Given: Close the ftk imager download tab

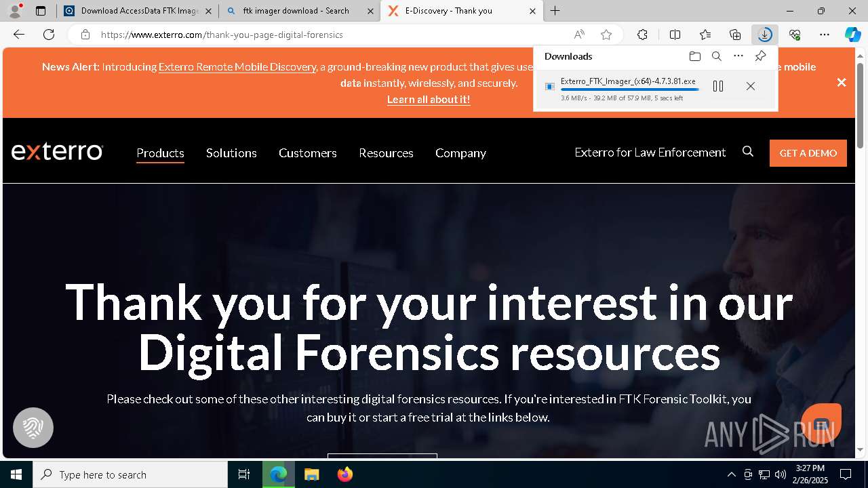Looking at the screenshot, I should tap(370, 11).
